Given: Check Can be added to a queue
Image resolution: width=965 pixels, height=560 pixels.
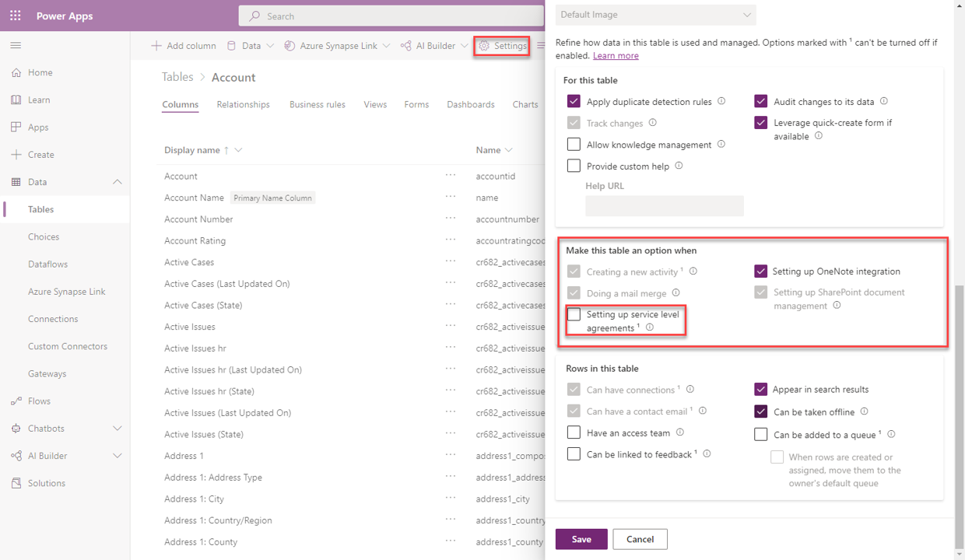Looking at the screenshot, I should click(761, 435).
